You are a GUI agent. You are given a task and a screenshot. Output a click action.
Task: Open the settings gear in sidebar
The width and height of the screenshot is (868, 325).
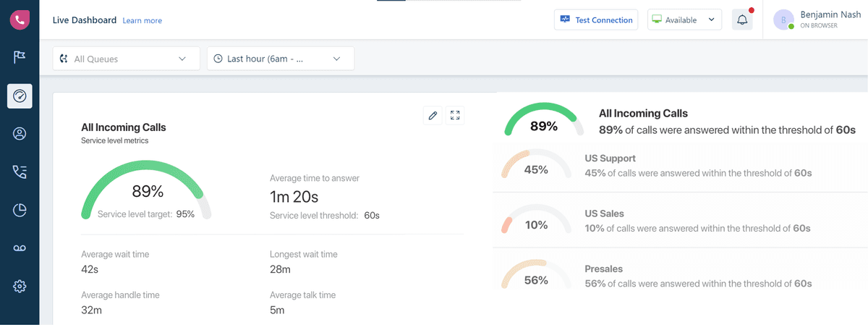(x=20, y=287)
